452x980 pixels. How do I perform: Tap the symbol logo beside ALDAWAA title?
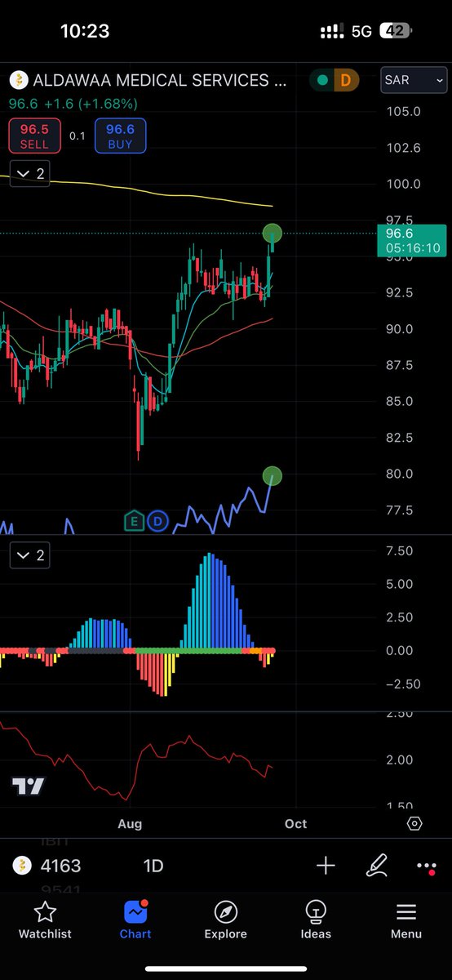[18, 80]
